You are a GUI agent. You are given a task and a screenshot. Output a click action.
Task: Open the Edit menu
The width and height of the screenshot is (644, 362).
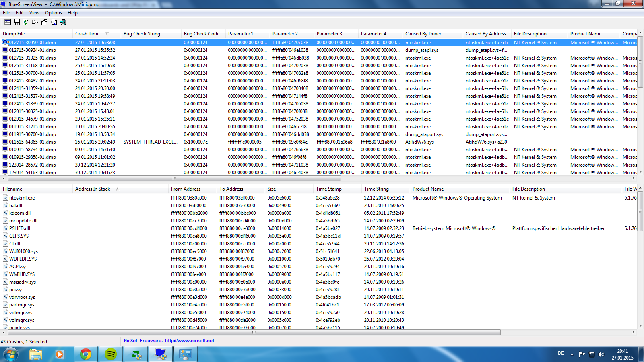point(20,13)
